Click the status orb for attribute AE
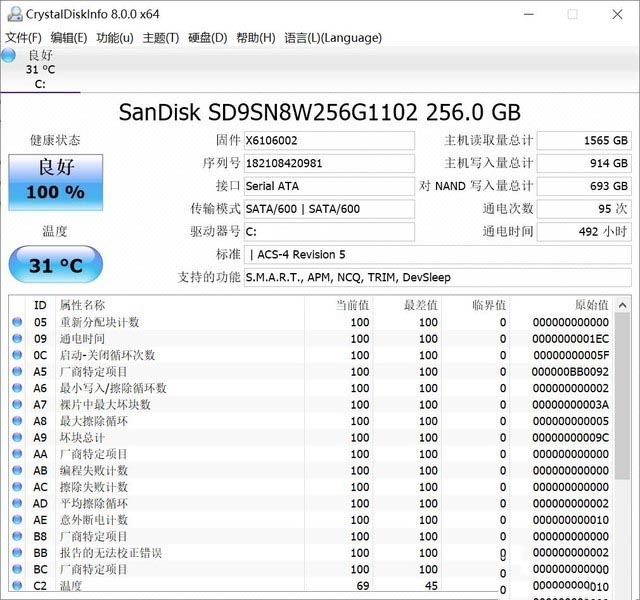The image size is (640, 600). click(x=17, y=520)
